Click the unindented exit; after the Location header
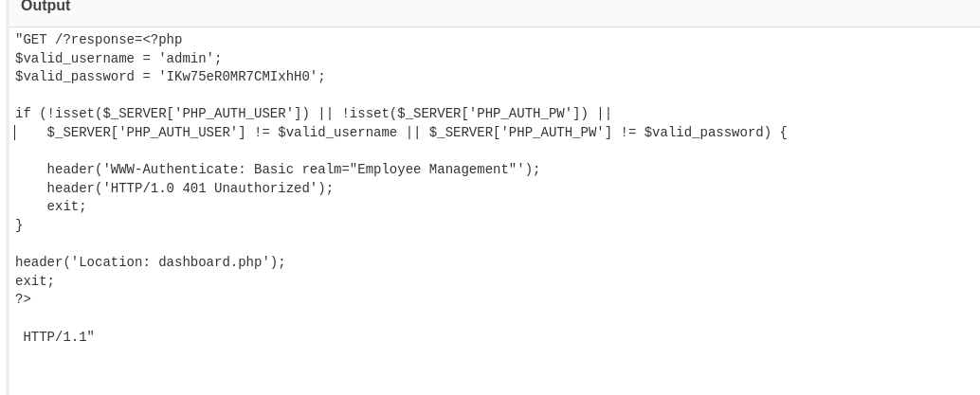Viewport: 980px width, 395px height. point(35,281)
